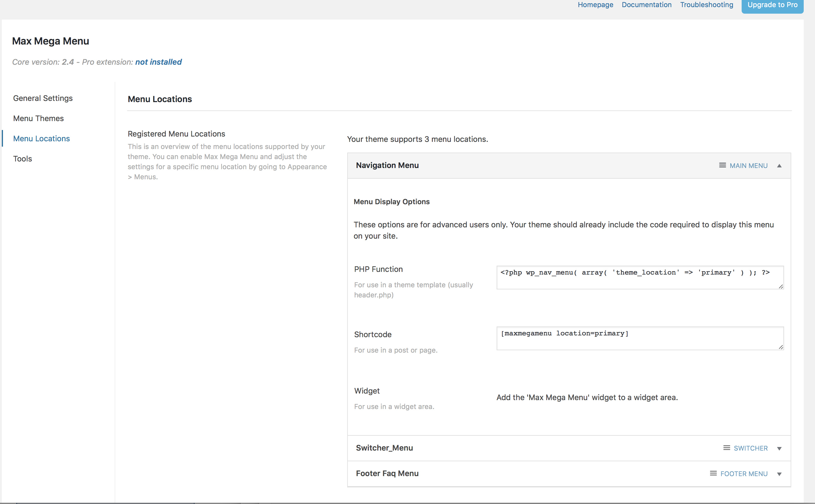
Task: Click the Widget label
Action: (367, 391)
